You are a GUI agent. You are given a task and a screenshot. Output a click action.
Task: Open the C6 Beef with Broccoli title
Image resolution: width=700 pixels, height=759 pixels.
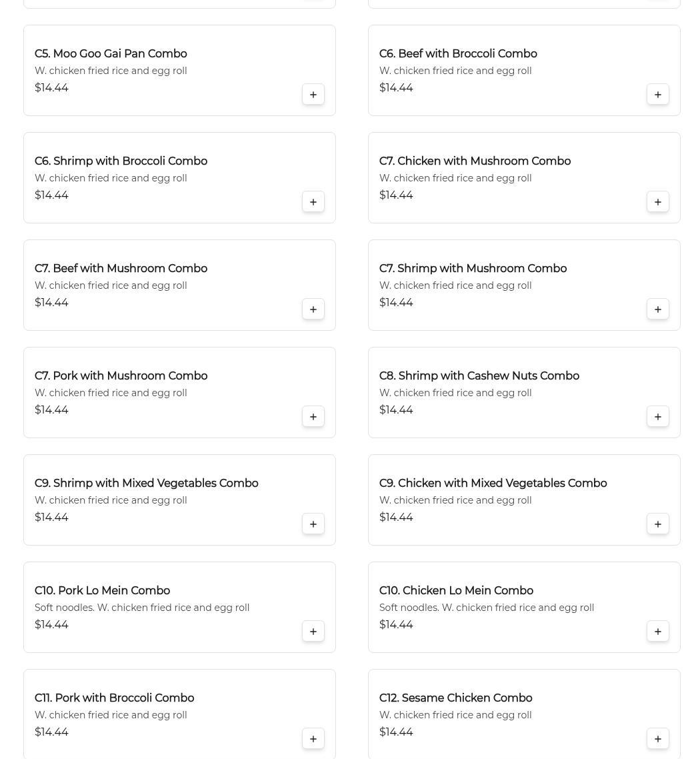(x=458, y=54)
